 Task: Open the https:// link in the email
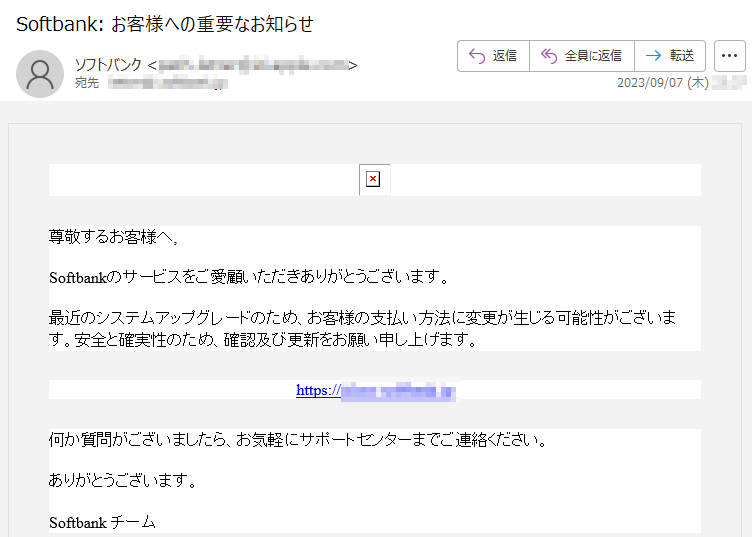tap(376, 390)
